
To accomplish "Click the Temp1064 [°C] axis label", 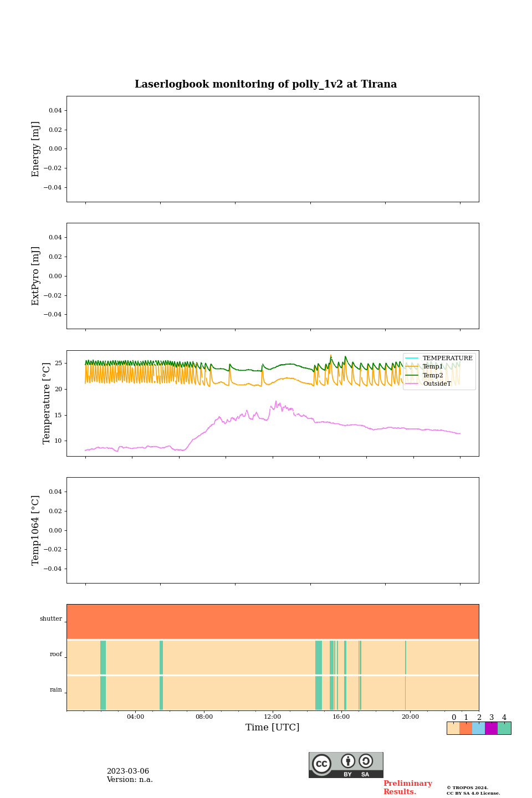I will 36,530.
